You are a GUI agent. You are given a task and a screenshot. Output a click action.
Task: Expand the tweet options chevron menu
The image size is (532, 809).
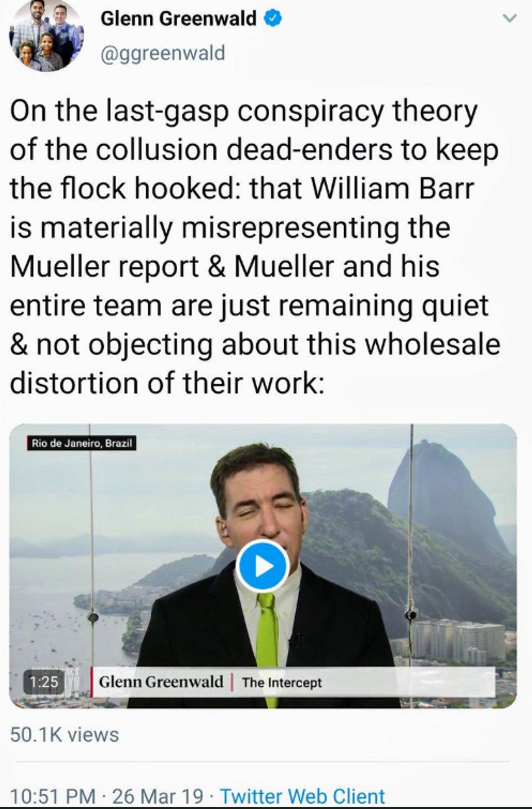pos(509,18)
